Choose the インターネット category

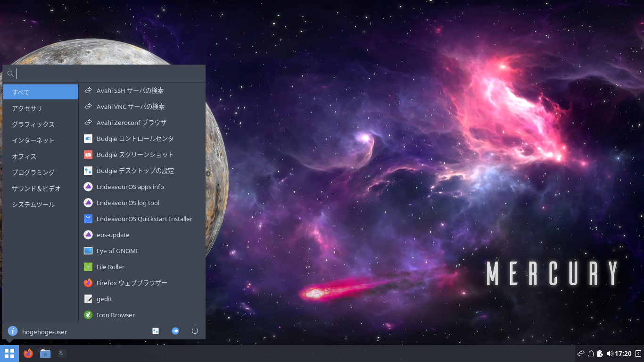(41, 140)
